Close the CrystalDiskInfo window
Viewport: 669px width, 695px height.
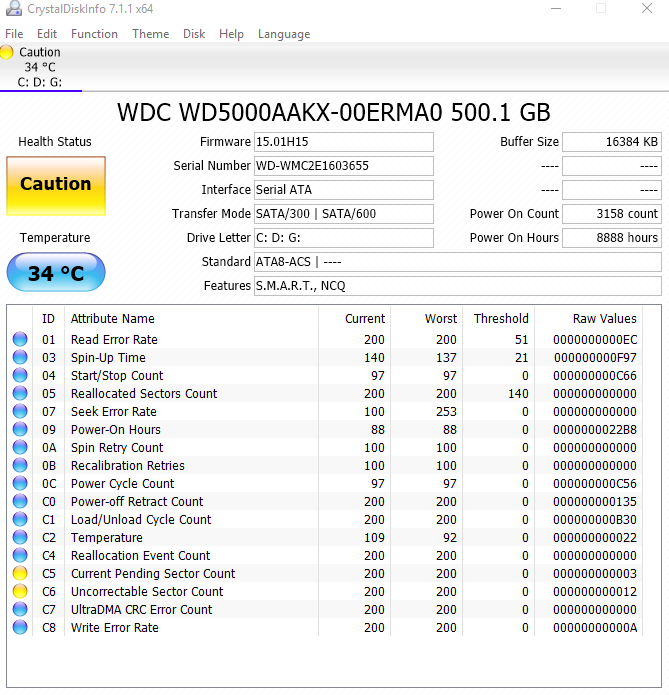(x=647, y=8)
